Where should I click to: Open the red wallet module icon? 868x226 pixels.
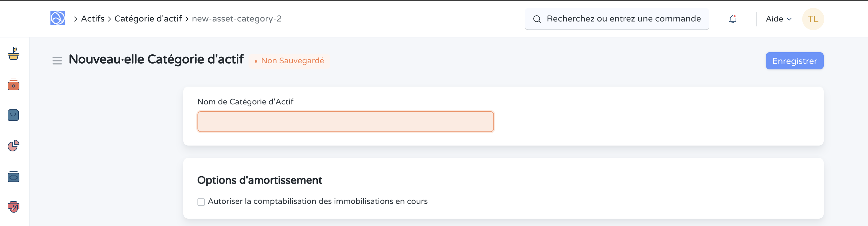pos(13,85)
